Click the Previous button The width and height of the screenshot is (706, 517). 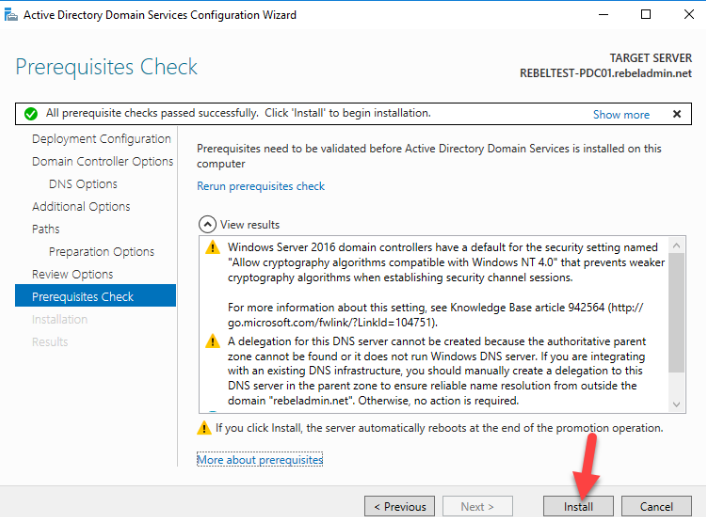click(399, 506)
